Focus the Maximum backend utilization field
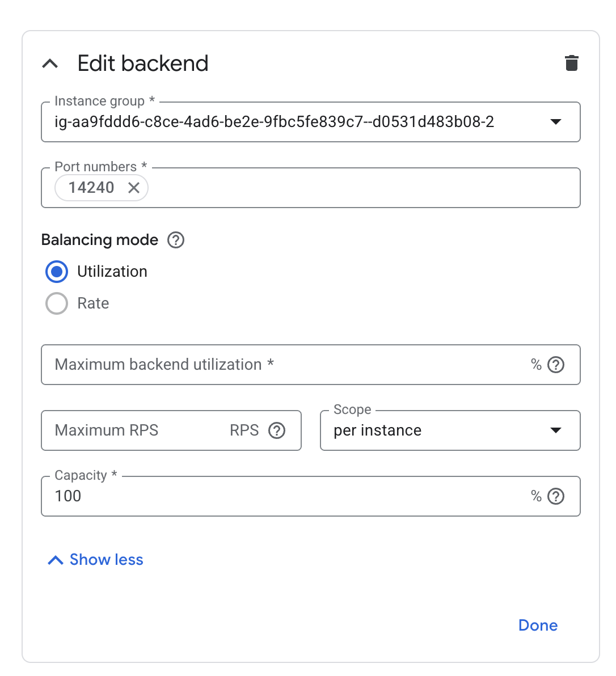The height and width of the screenshot is (676, 616). (x=284, y=365)
